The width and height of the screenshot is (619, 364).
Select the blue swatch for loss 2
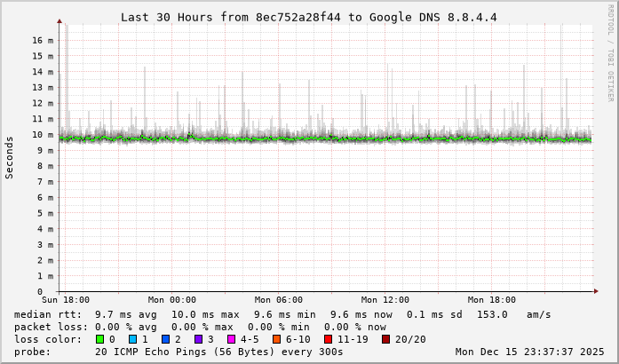coord(165,339)
